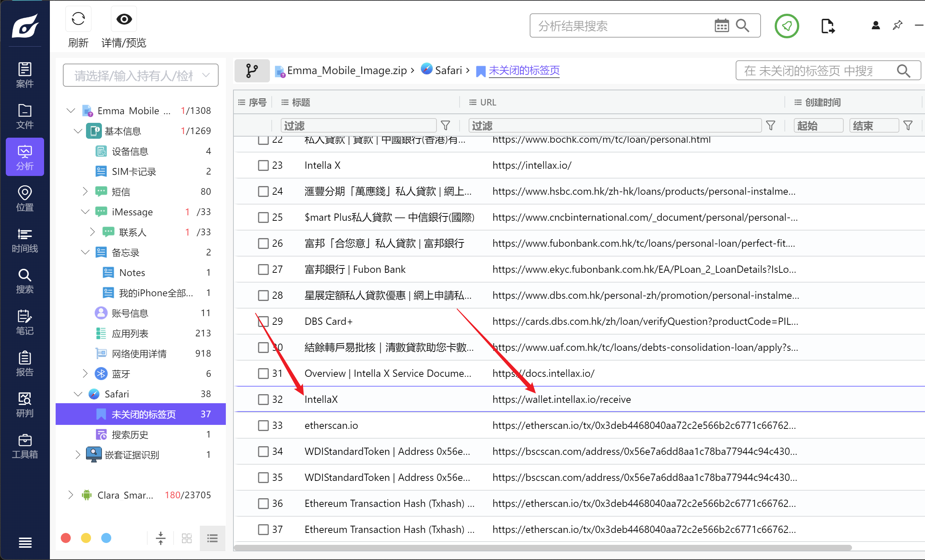
Task: Check the checkbox for row 33 etherscan.io
Action: (x=263, y=426)
